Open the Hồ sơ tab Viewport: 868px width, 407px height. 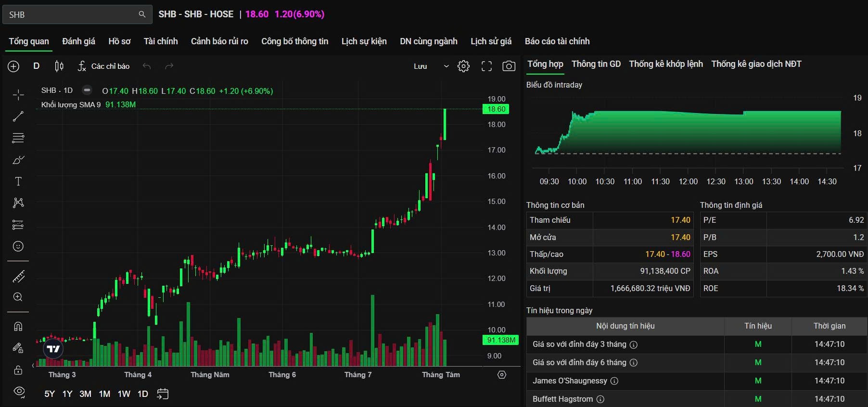pyautogui.click(x=119, y=41)
